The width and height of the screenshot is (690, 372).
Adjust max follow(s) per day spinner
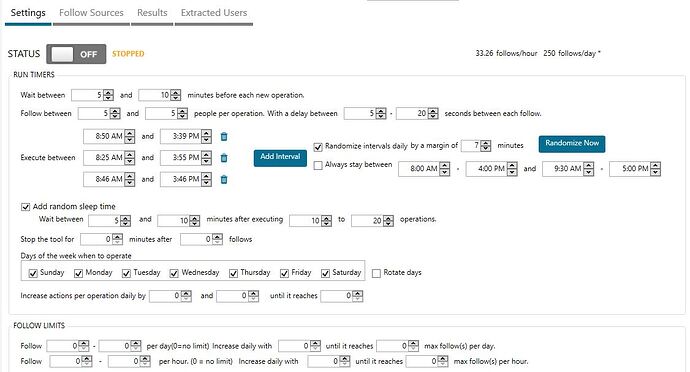(398, 346)
